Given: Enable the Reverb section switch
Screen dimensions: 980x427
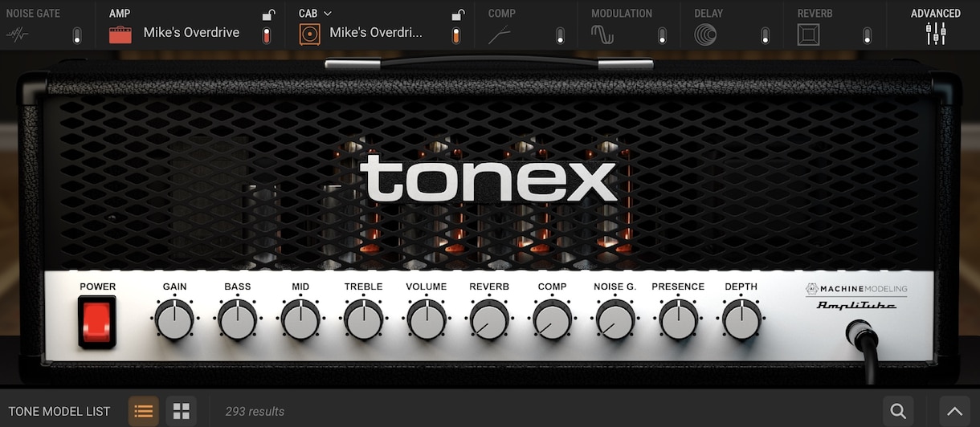Looking at the screenshot, I should [867, 35].
